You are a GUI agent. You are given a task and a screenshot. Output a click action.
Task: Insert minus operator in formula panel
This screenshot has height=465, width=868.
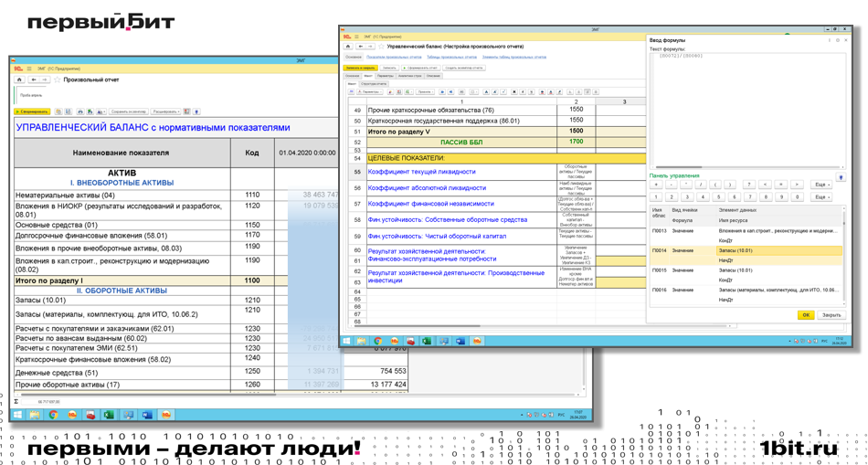(671, 185)
